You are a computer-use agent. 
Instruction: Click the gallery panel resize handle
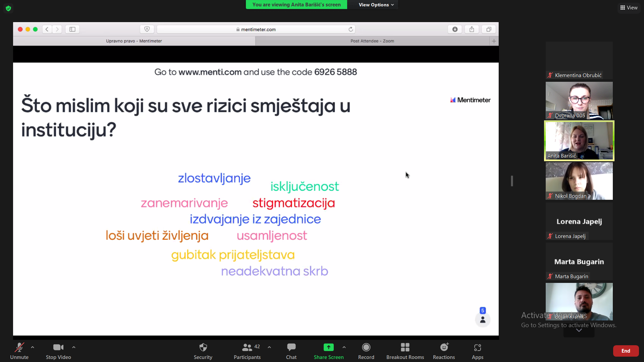pyautogui.click(x=512, y=181)
